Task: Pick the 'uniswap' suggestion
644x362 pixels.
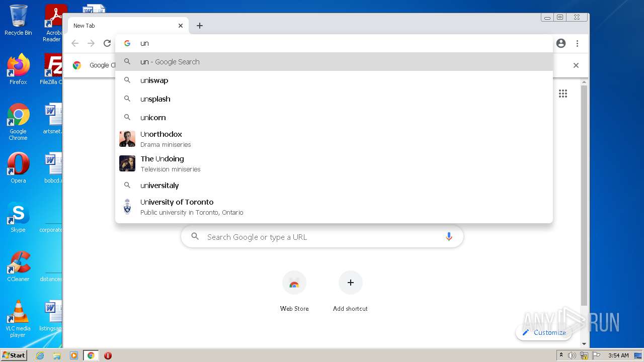Action: click(x=334, y=80)
